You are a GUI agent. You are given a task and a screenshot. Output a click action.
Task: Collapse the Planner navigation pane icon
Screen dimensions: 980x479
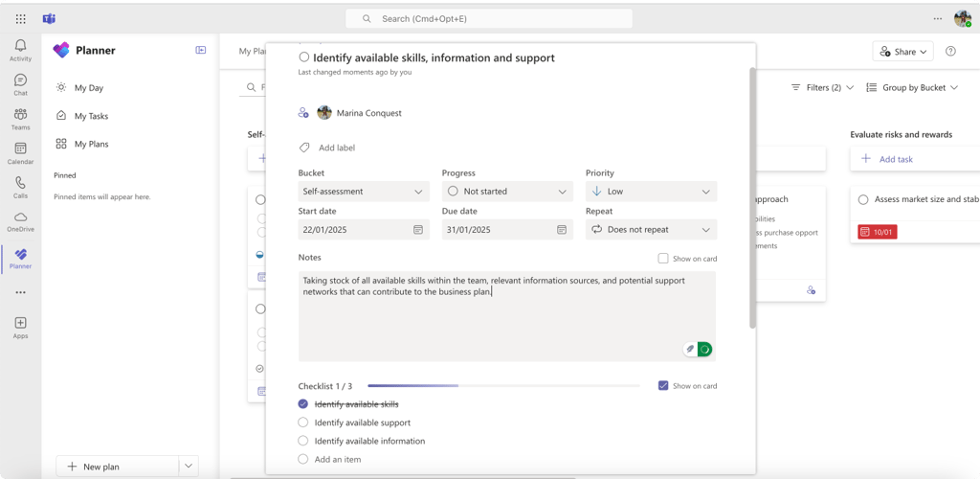pyautogui.click(x=201, y=50)
